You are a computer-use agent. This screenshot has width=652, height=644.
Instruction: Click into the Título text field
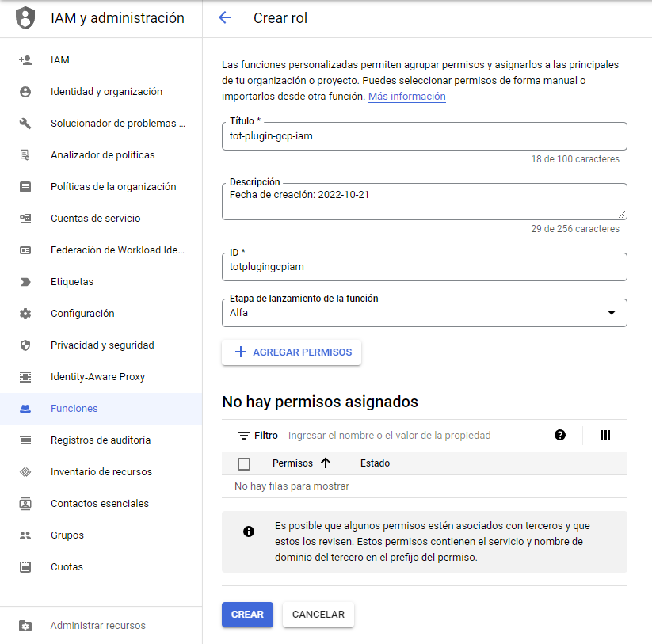tap(424, 136)
